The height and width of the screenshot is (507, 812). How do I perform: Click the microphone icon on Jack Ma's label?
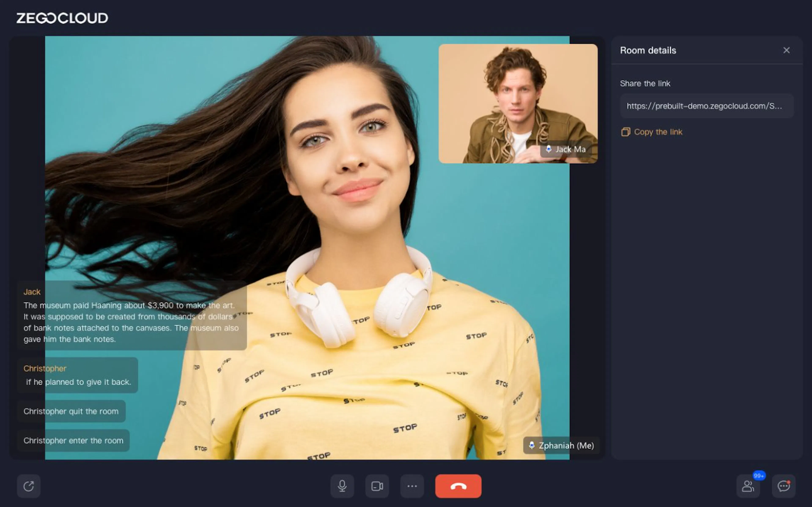point(548,149)
